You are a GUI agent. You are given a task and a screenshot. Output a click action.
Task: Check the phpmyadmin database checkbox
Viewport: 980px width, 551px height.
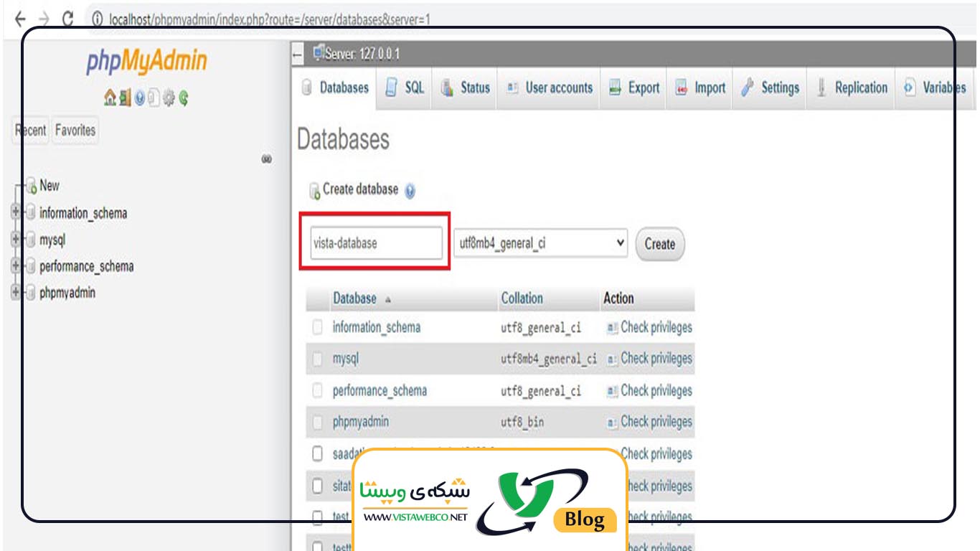[317, 422]
